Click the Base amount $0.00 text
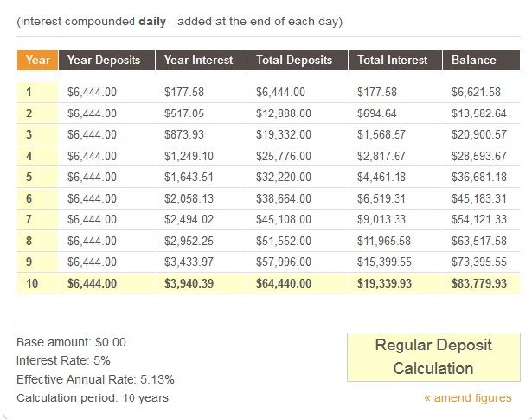 coord(71,342)
